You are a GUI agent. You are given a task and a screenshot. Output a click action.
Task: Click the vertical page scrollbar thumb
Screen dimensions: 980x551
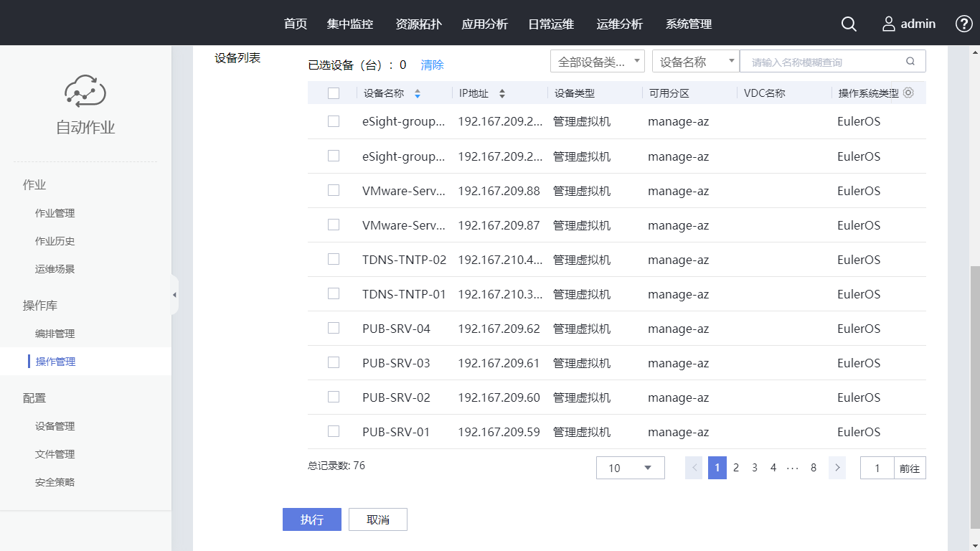pos(974,395)
